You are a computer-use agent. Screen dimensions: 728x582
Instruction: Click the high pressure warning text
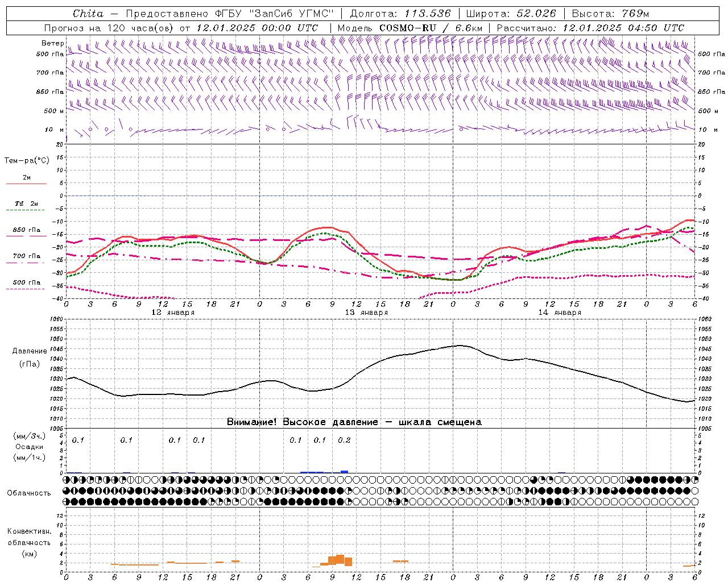click(354, 422)
